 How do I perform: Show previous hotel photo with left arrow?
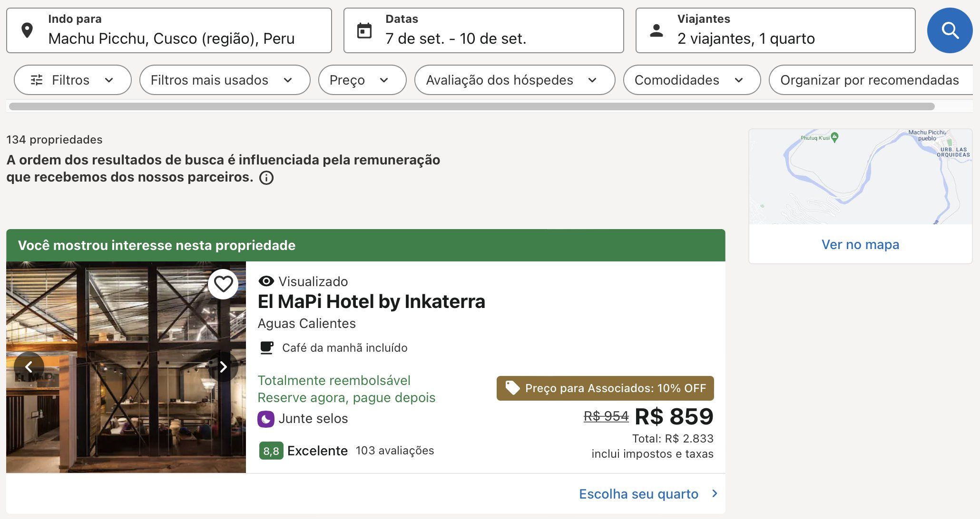point(29,367)
